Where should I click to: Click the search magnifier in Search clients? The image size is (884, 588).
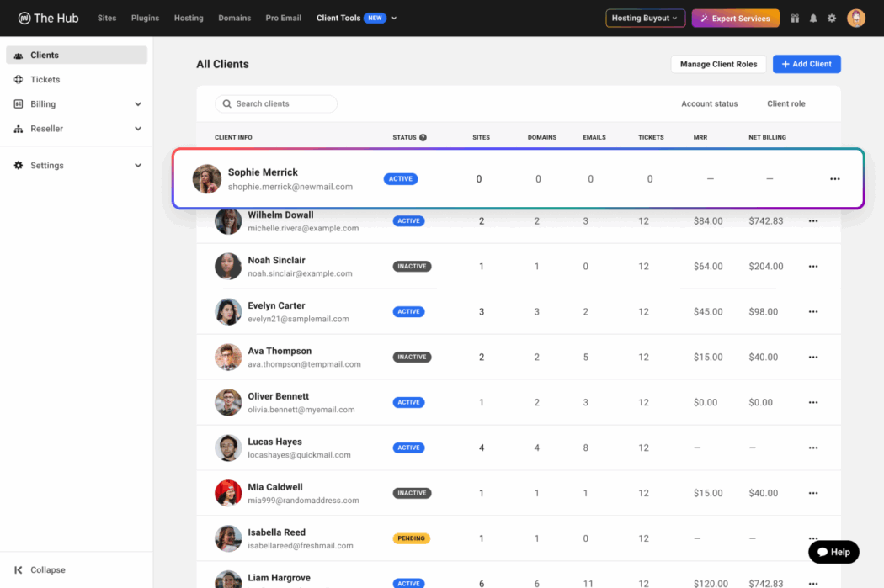(227, 103)
